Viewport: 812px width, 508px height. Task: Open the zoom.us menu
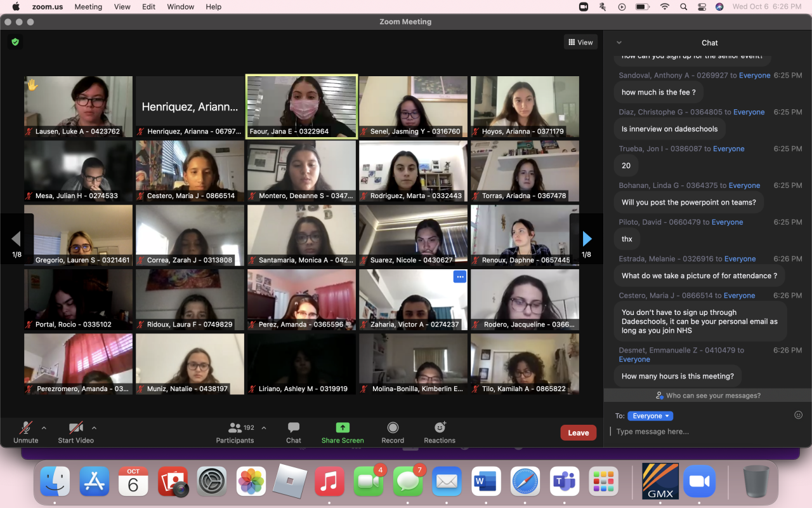click(46, 7)
